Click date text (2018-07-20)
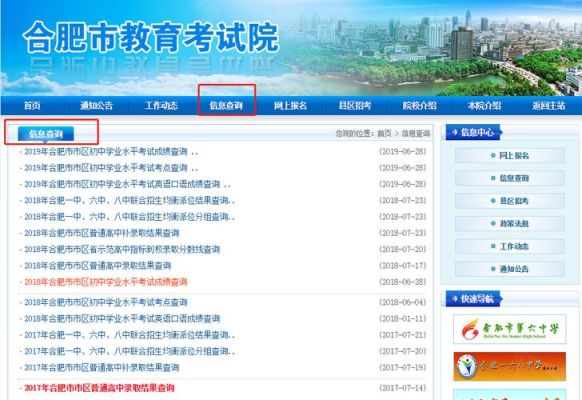 click(x=402, y=250)
